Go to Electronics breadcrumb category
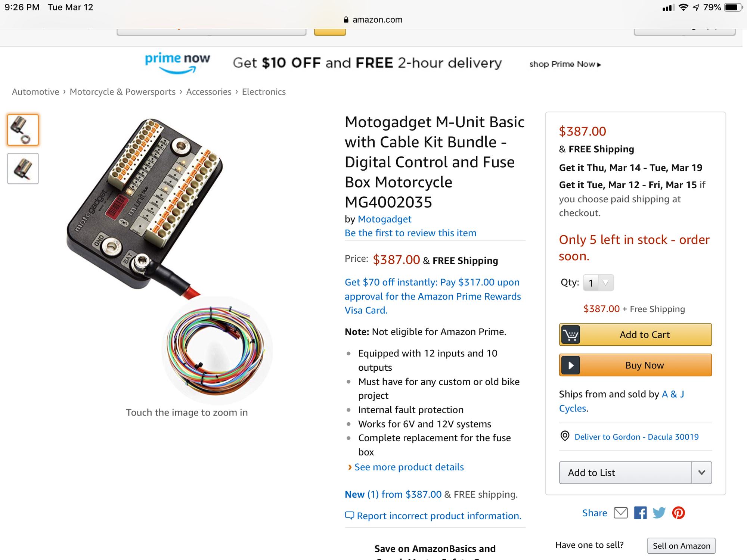747x560 pixels. (264, 92)
